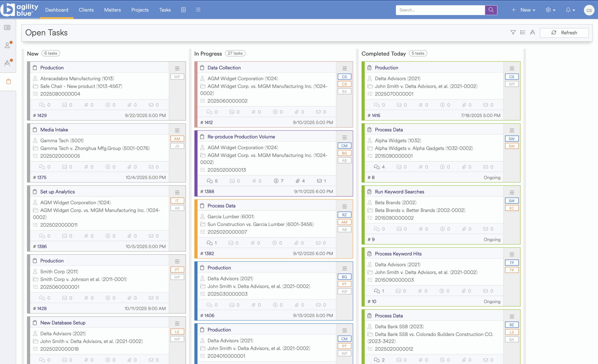The width and height of the screenshot is (598, 364).
Task: Click the AM badge on Media Intake card
Action: point(177,139)
